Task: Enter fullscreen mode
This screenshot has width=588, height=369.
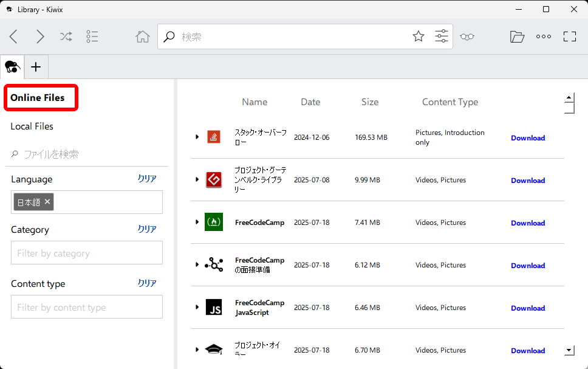Action: point(569,36)
